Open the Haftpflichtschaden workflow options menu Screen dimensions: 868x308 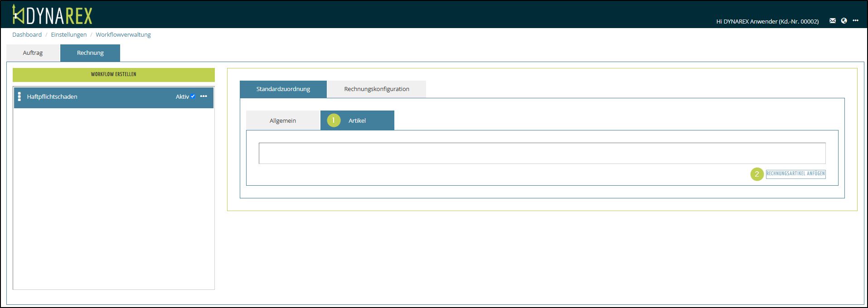click(204, 96)
